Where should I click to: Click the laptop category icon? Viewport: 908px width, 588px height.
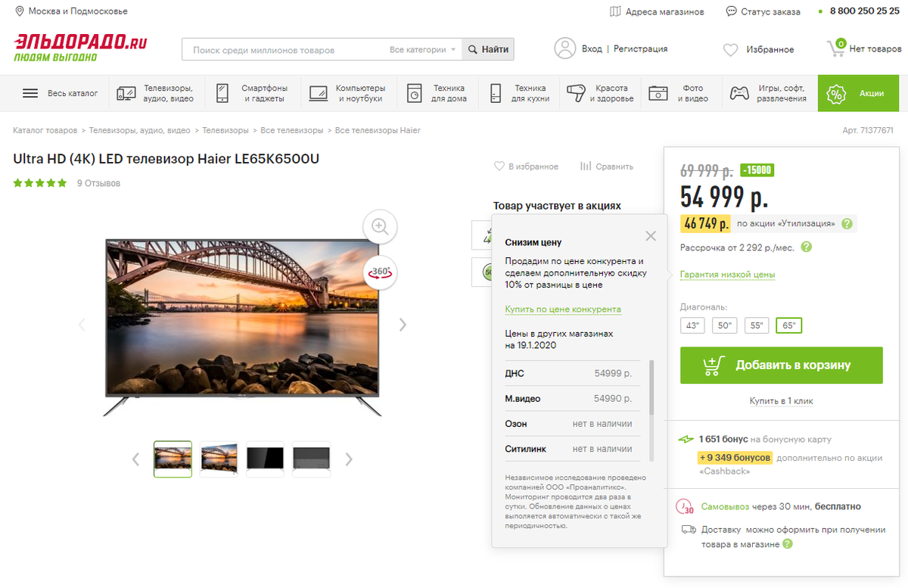[x=318, y=93]
